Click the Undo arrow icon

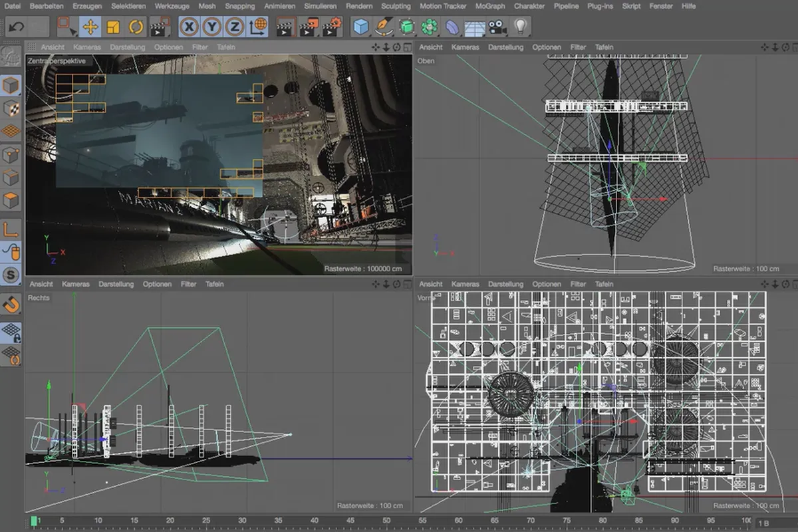pyautogui.click(x=17, y=27)
